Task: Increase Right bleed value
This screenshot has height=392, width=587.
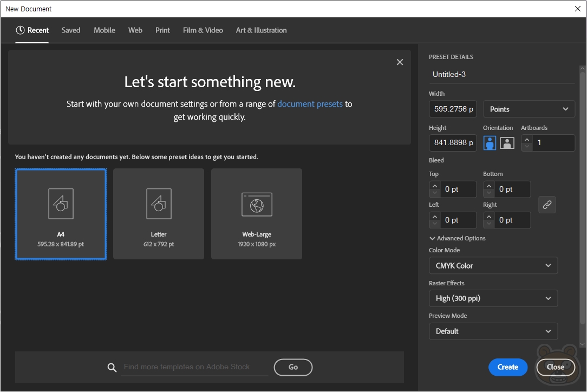Action: click(489, 217)
